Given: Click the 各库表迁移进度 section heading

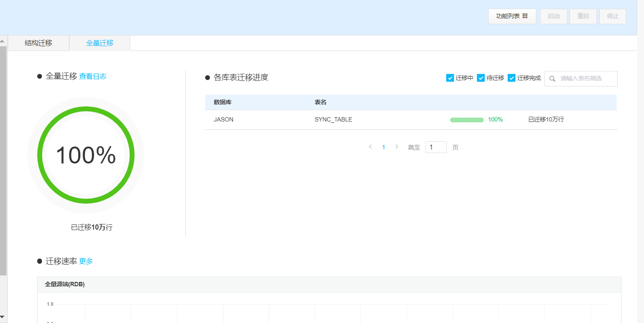Looking at the screenshot, I should pos(241,77).
